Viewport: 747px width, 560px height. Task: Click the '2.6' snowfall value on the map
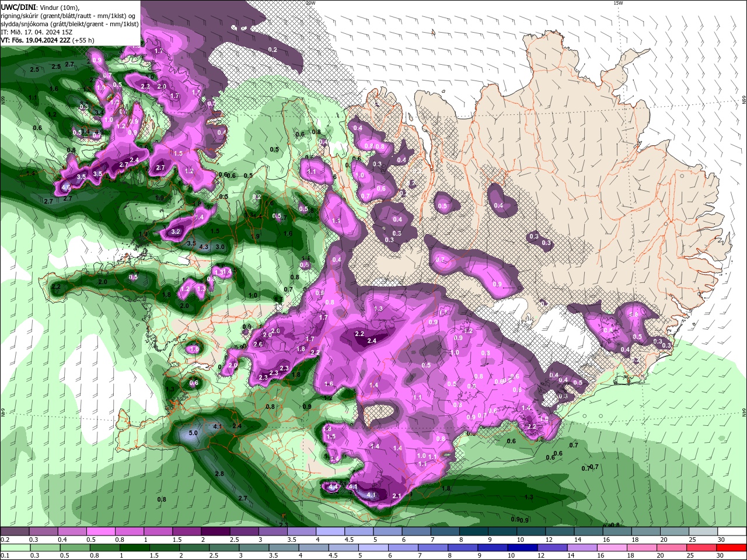(258, 344)
